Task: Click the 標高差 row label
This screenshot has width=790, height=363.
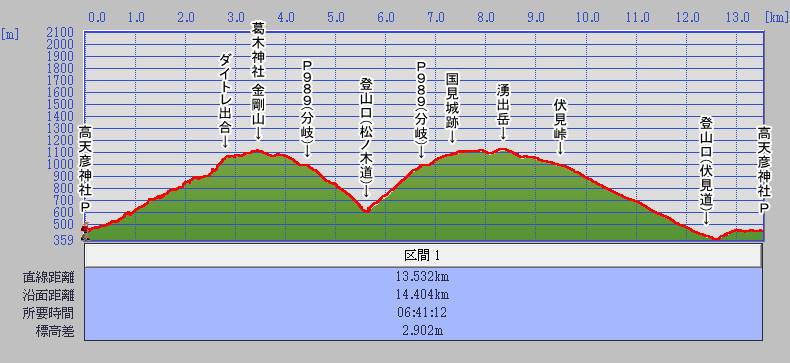Action: tap(55, 331)
